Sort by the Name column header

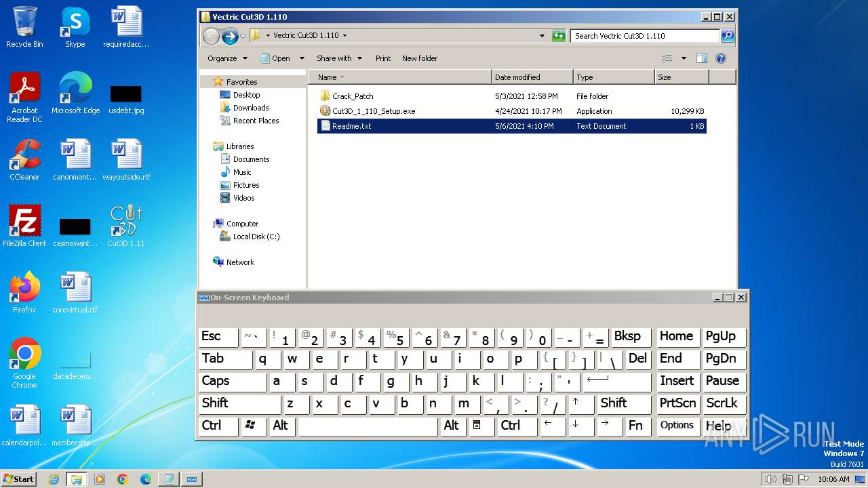(400, 77)
